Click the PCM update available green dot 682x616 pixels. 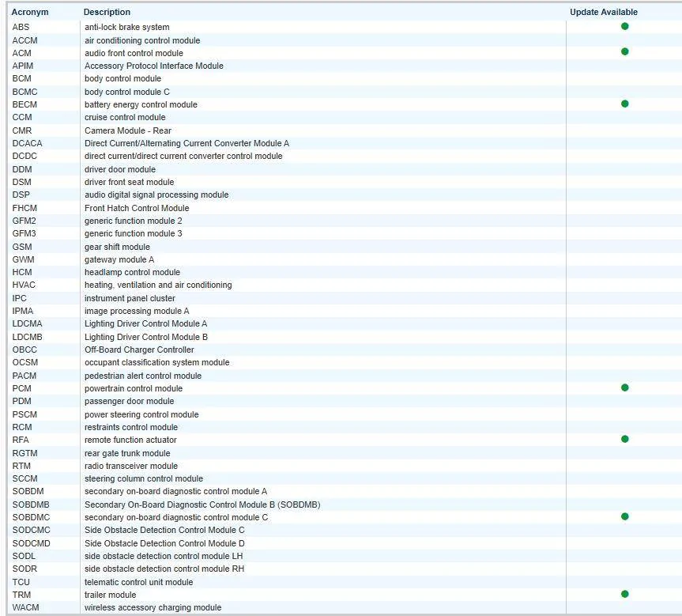click(624, 387)
